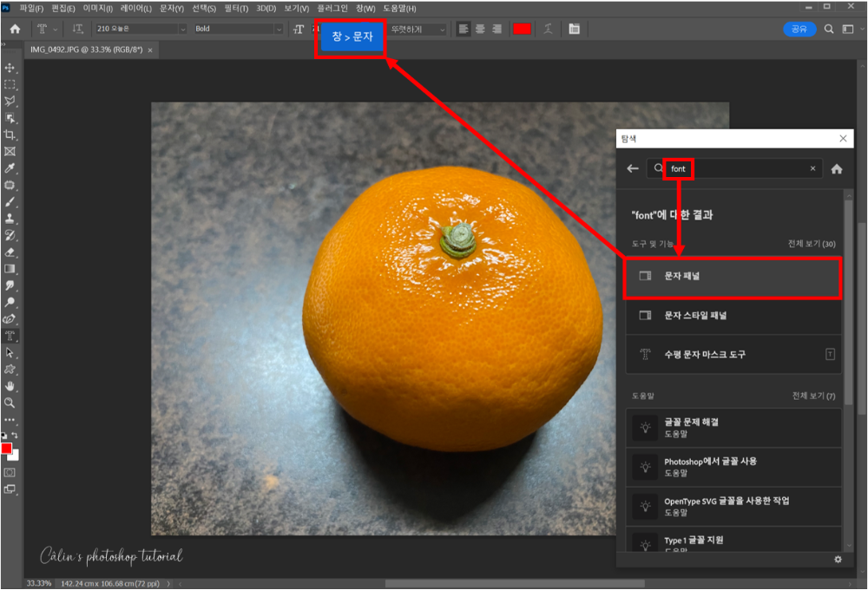Click the Discover panel home icon

pyautogui.click(x=837, y=169)
